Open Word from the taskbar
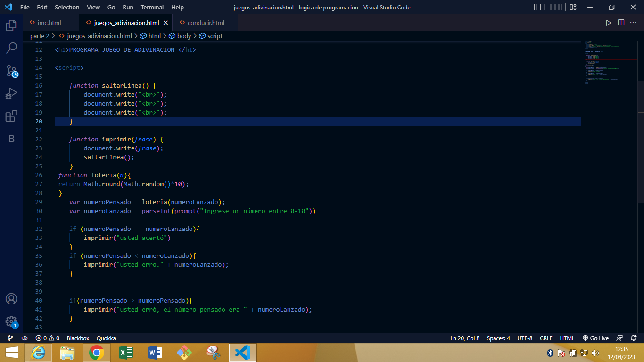 point(155,353)
